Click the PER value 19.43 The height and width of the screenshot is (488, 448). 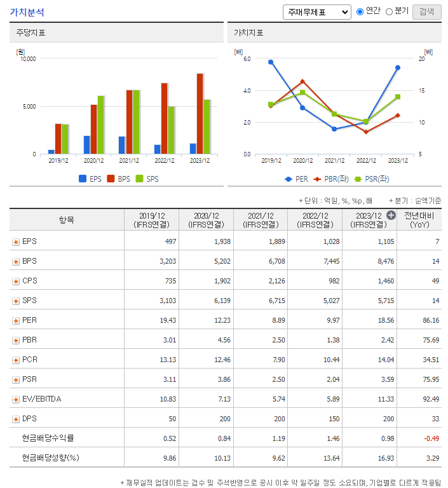point(168,320)
